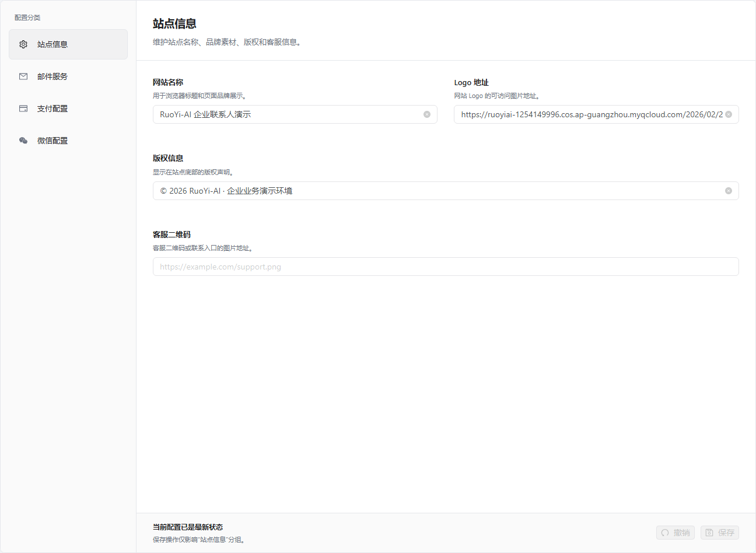Image resolution: width=756 pixels, height=553 pixels.
Task: Clear the 网站名称 field with its X icon
Action: click(427, 114)
